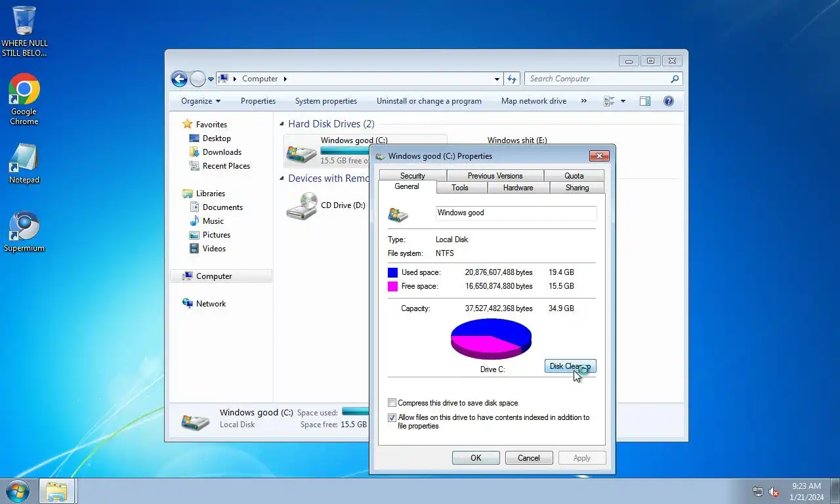Screen dimensions: 840x504
Task: Open the Previous Versions tab
Action: point(495,176)
